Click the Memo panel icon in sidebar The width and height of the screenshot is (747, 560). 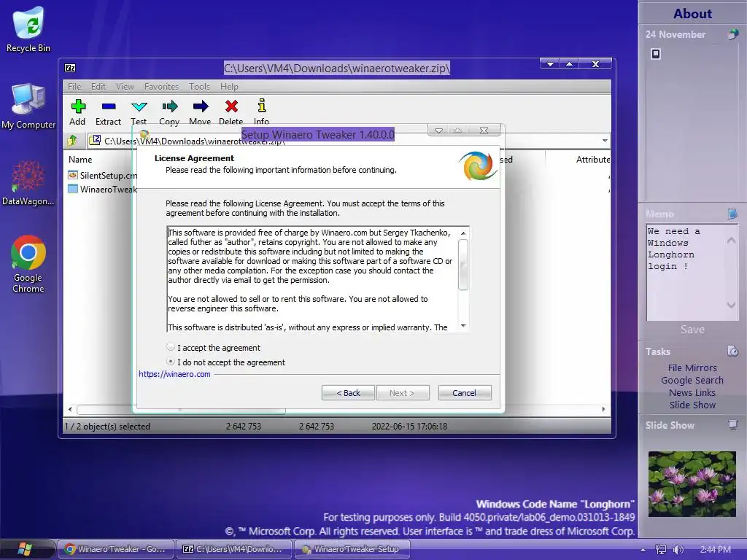click(x=732, y=214)
